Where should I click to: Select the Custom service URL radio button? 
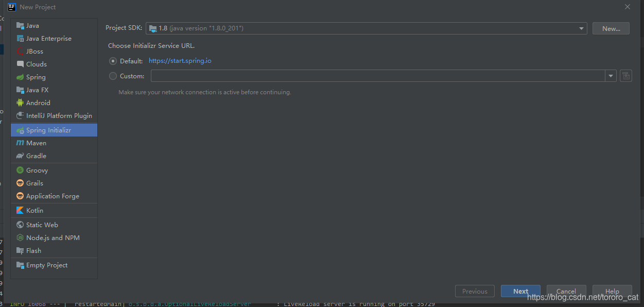(x=113, y=76)
